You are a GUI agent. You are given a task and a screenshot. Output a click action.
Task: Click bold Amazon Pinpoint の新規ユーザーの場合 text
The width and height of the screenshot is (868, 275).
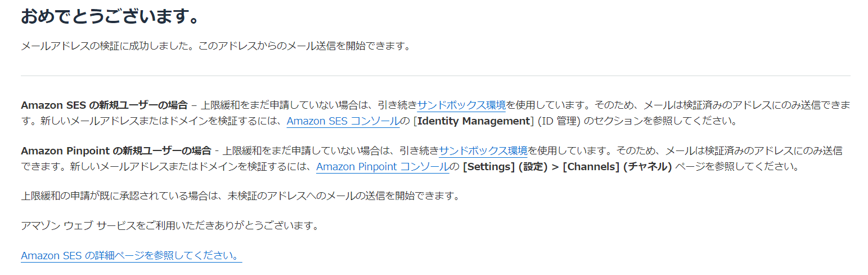[116, 150]
